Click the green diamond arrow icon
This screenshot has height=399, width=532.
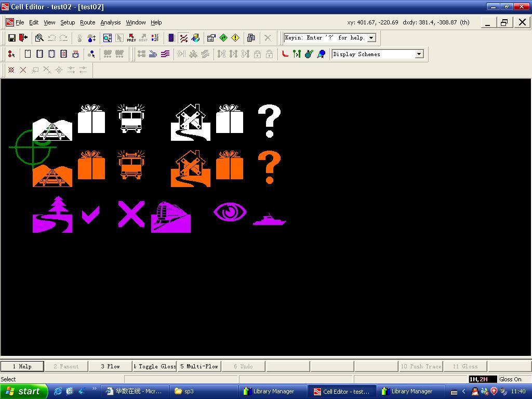point(223,38)
